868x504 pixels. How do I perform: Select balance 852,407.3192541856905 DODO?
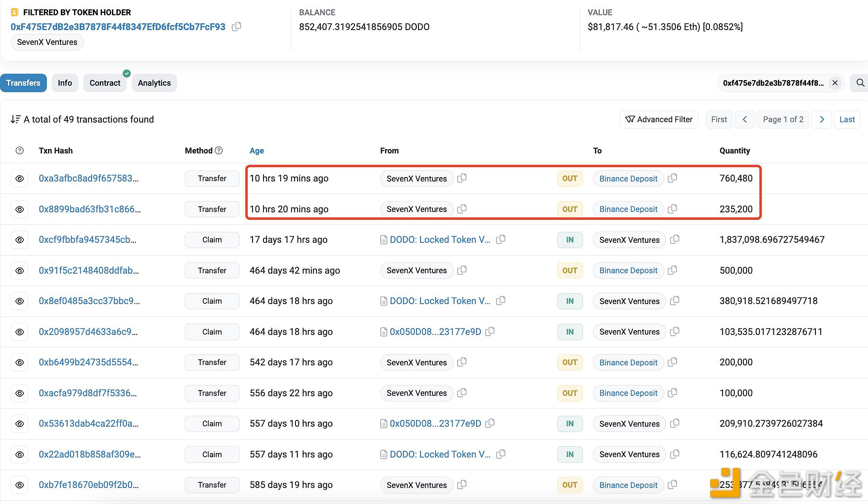coord(364,27)
